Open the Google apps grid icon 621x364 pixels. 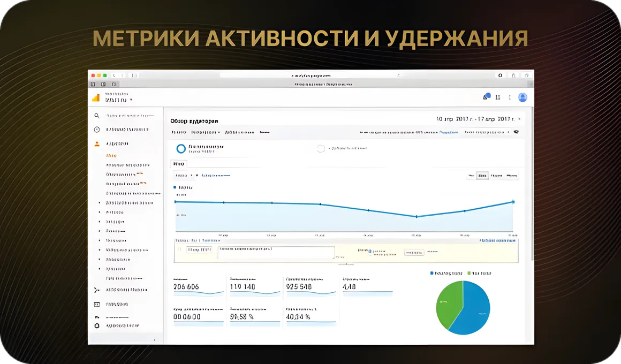point(498,97)
